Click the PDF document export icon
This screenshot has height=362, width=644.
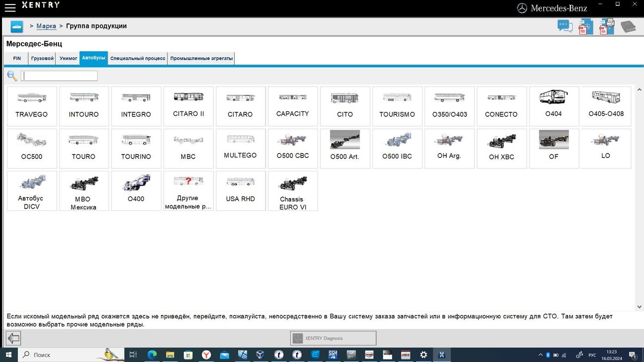pyautogui.click(x=586, y=26)
